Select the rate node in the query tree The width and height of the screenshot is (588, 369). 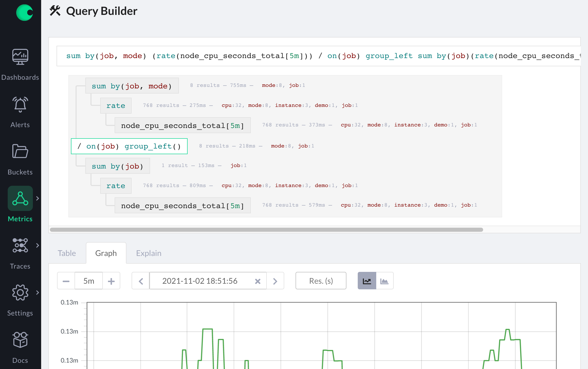(116, 105)
